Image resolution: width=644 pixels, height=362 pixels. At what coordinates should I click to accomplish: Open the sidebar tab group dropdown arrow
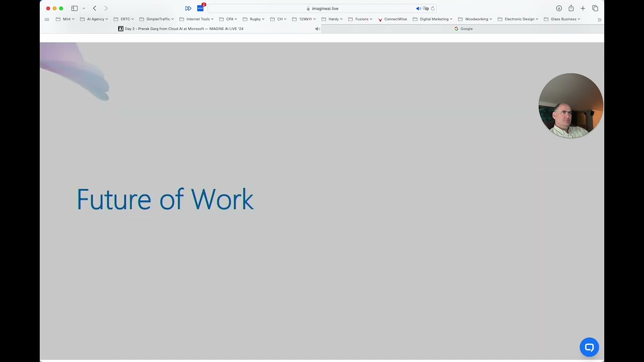point(84,9)
